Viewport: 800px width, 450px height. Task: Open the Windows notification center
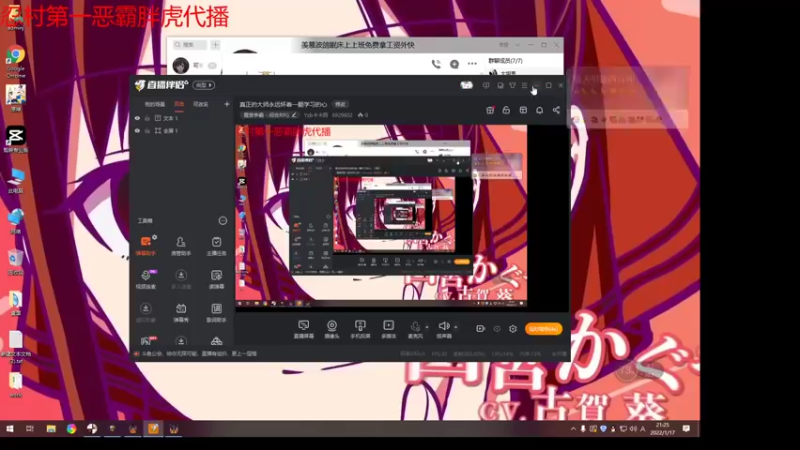[686, 429]
